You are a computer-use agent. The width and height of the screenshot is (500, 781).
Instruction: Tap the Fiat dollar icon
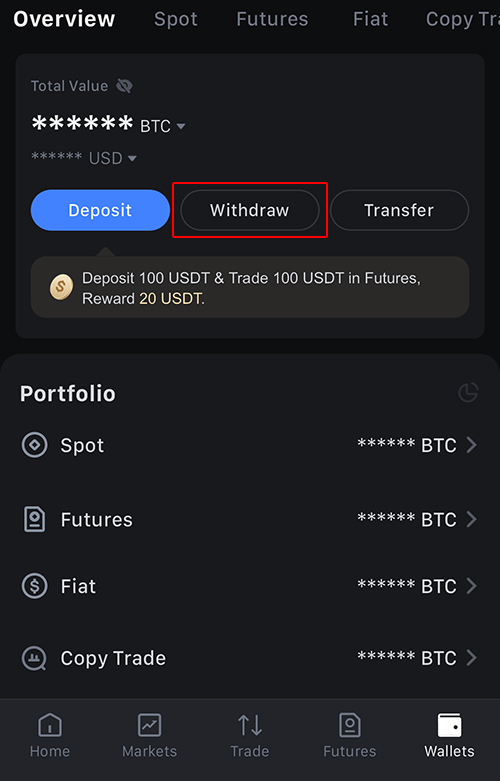pyautogui.click(x=34, y=586)
